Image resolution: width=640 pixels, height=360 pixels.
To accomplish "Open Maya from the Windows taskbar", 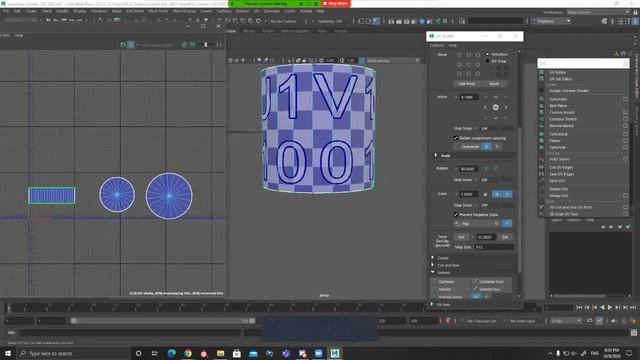I will point(335,353).
